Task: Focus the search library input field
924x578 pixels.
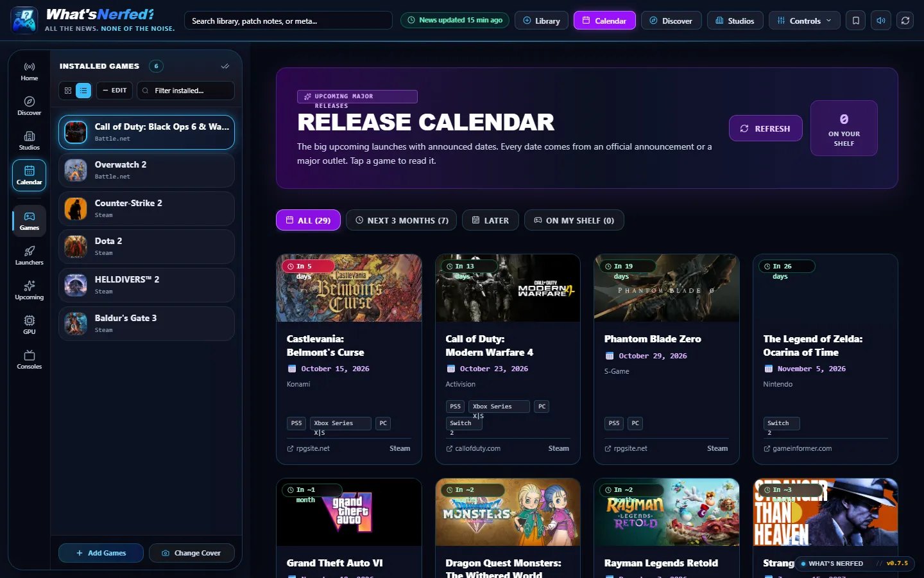Action: [288, 21]
